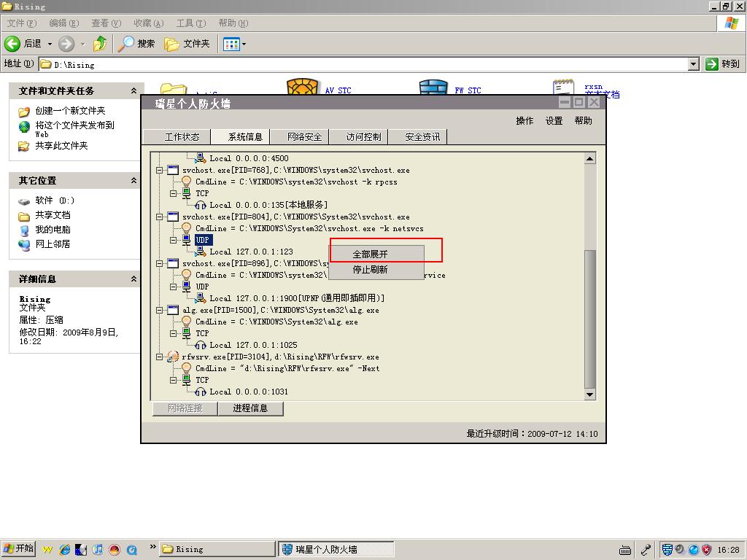Click the Go (转到) button
The height and width of the screenshot is (560, 747).
(723, 64)
